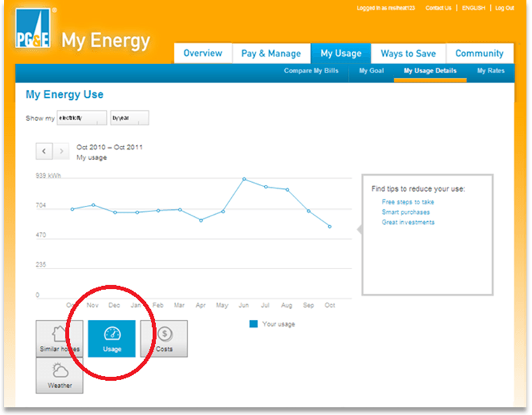The image size is (532, 415).
Task: Select My Goal in the sub-navigation
Action: (x=371, y=71)
